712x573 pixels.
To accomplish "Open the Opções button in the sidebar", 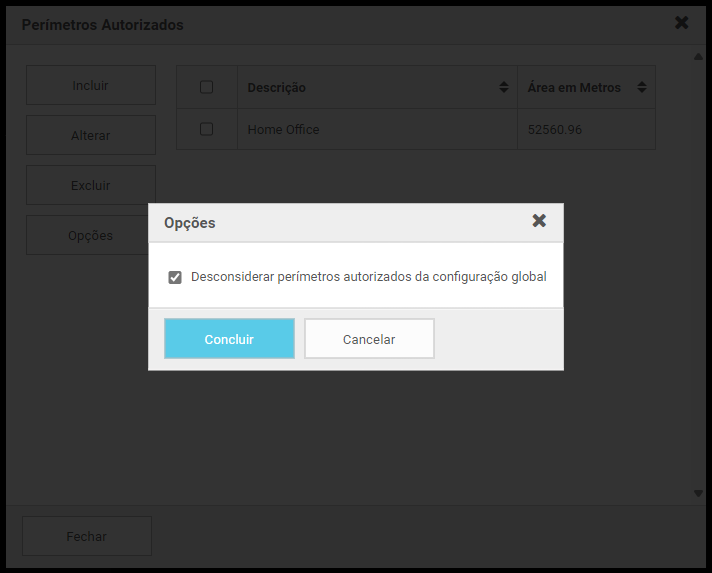I will (x=91, y=236).
